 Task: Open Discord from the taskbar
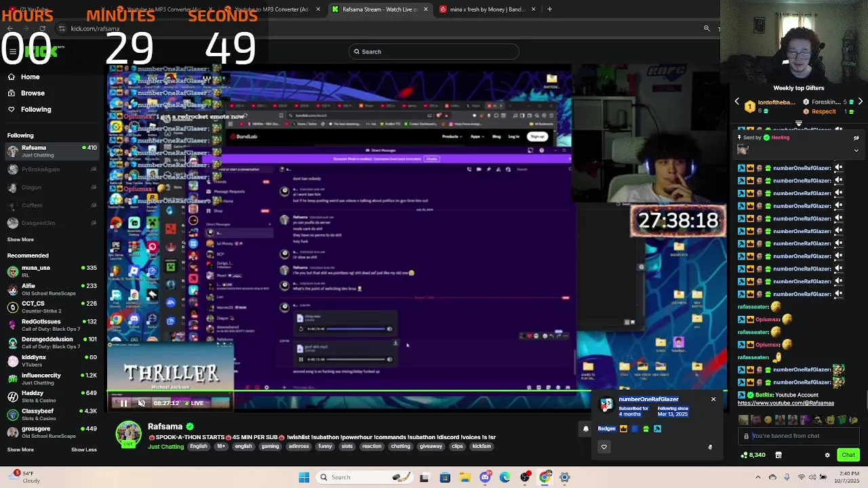coord(485,477)
